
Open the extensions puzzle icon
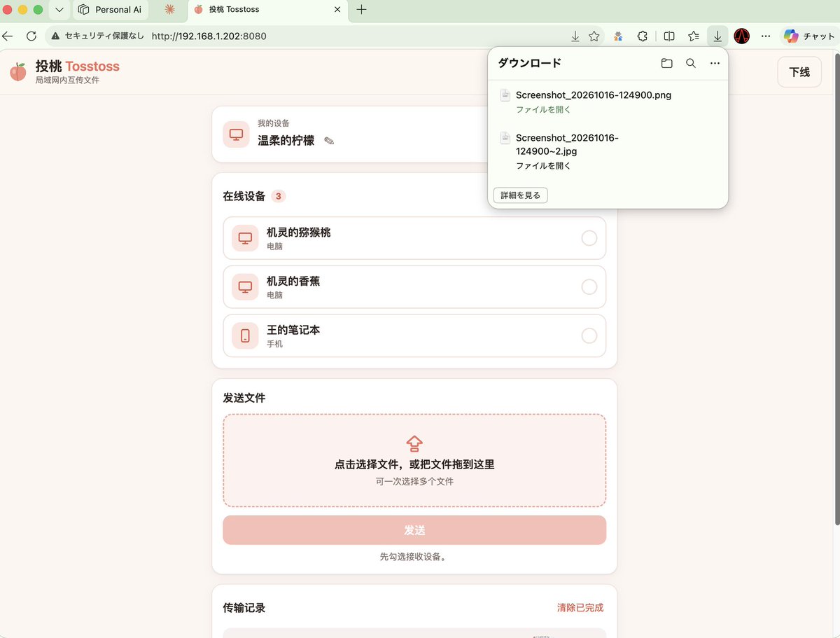641,36
